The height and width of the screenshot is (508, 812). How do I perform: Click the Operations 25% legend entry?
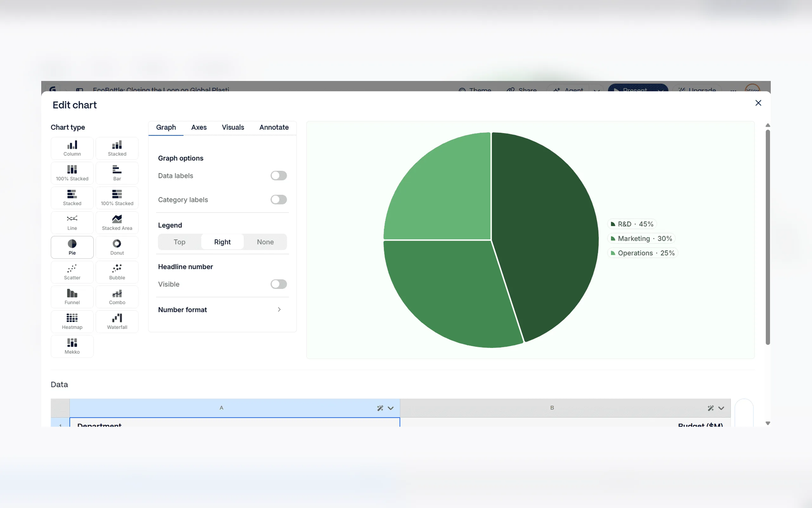click(643, 253)
